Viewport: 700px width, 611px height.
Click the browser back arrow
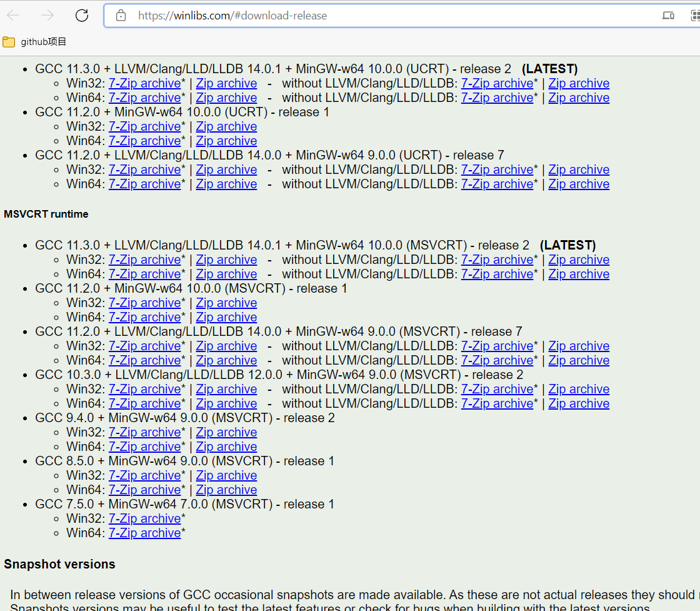click(13, 16)
